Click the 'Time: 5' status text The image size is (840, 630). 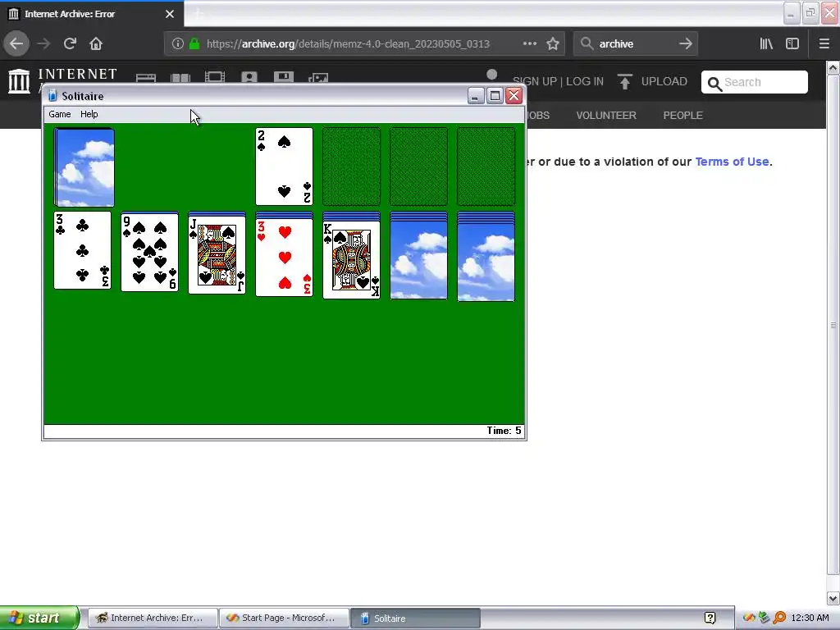[x=504, y=431]
